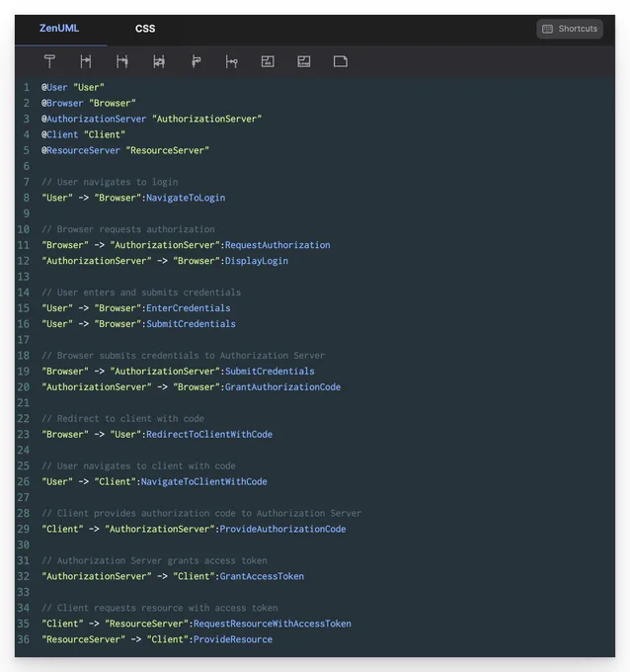
Task: Click the RedirectToClientWithCode message text
Action: [209, 435]
